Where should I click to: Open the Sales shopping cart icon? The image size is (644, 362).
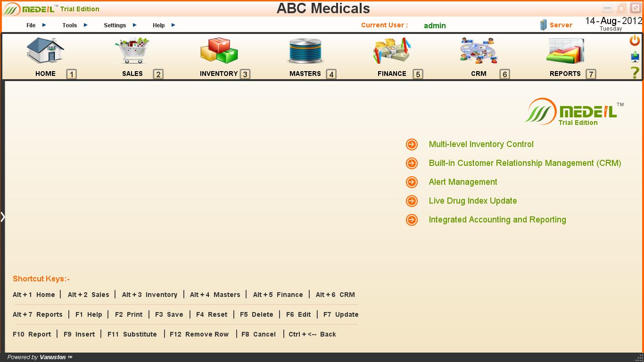132,50
